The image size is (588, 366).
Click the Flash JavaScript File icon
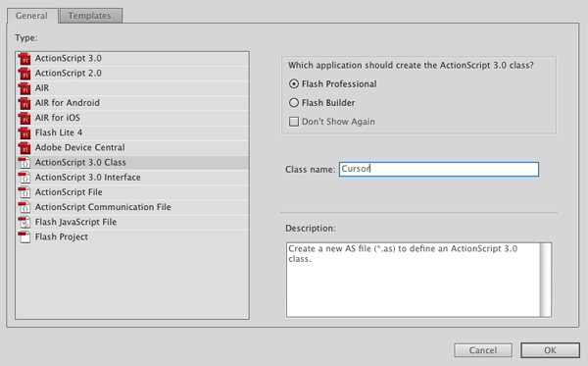24,222
